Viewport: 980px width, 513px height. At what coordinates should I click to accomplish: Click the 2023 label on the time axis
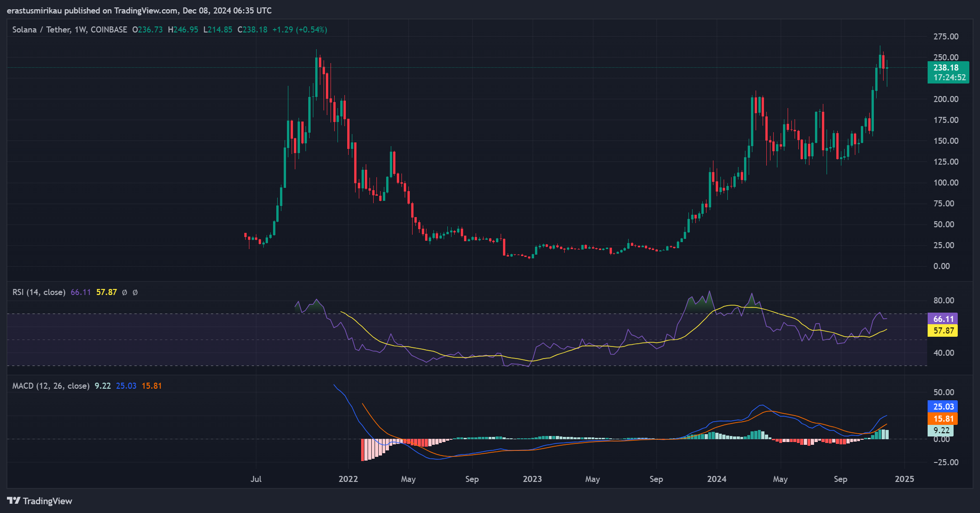[532, 479]
